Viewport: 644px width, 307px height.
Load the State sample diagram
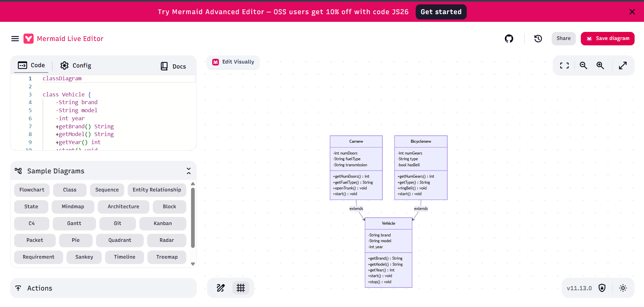point(31,207)
